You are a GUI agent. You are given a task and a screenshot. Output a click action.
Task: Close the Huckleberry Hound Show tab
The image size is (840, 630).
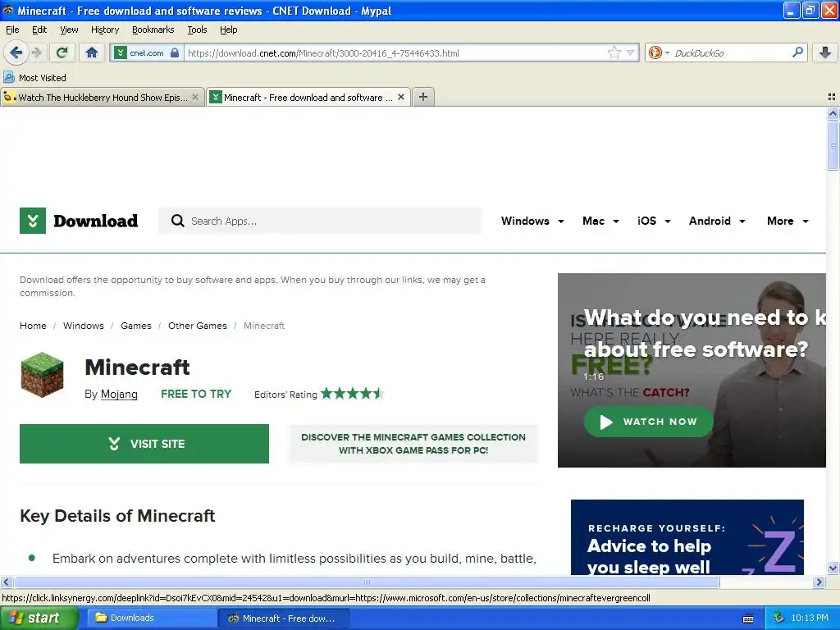pos(195,97)
